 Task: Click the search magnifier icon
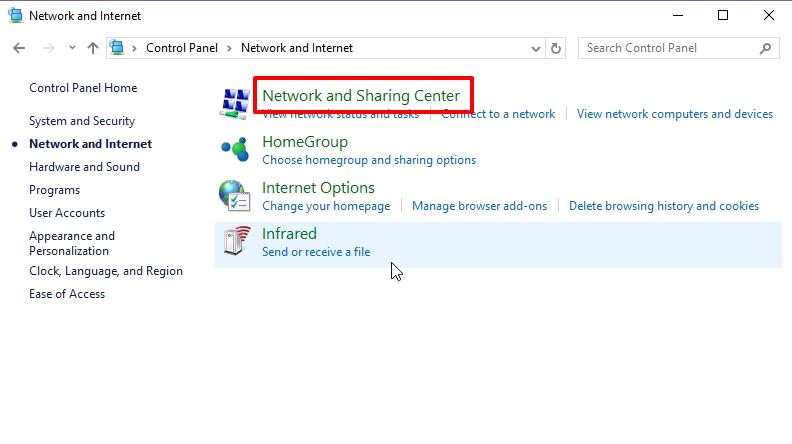[765, 48]
